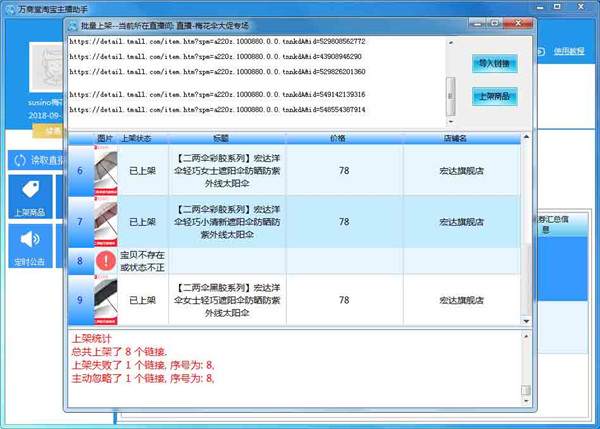Select row number 9 header
The image size is (600, 429).
(x=80, y=300)
